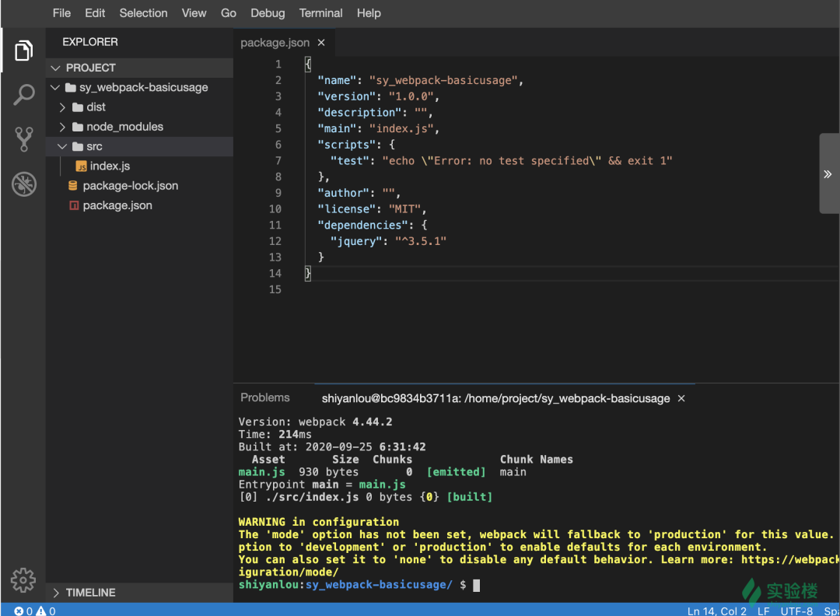Collapse the PROJECT section
Image resolution: width=840 pixels, height=616 pixels.
55,68
